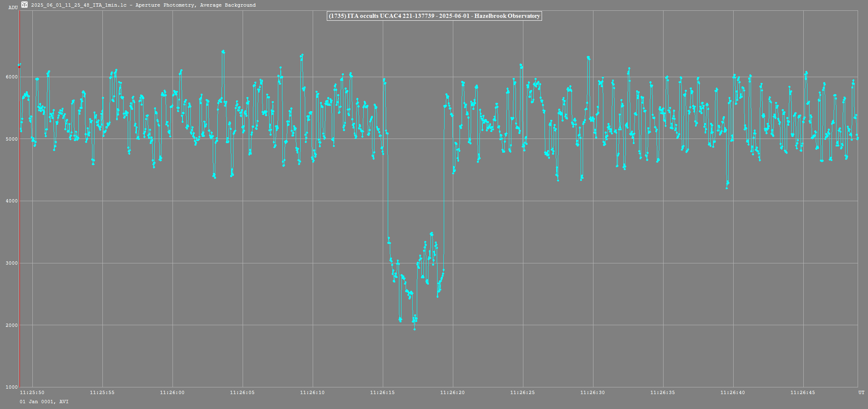Click the Tangra app icon beside the file name

pyautogui.click(x=24, y=5)
